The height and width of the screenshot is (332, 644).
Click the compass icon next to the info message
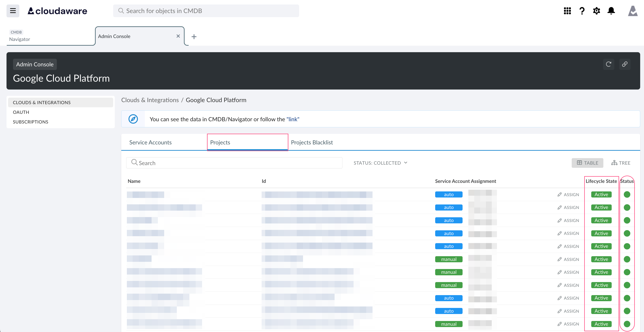(133, 119)
